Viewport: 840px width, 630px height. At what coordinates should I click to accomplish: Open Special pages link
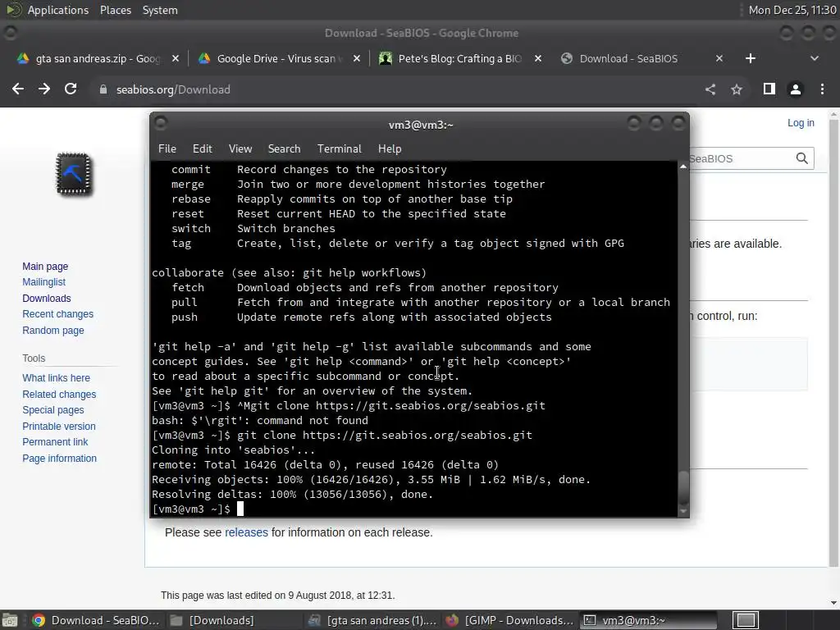click(53, 410)
